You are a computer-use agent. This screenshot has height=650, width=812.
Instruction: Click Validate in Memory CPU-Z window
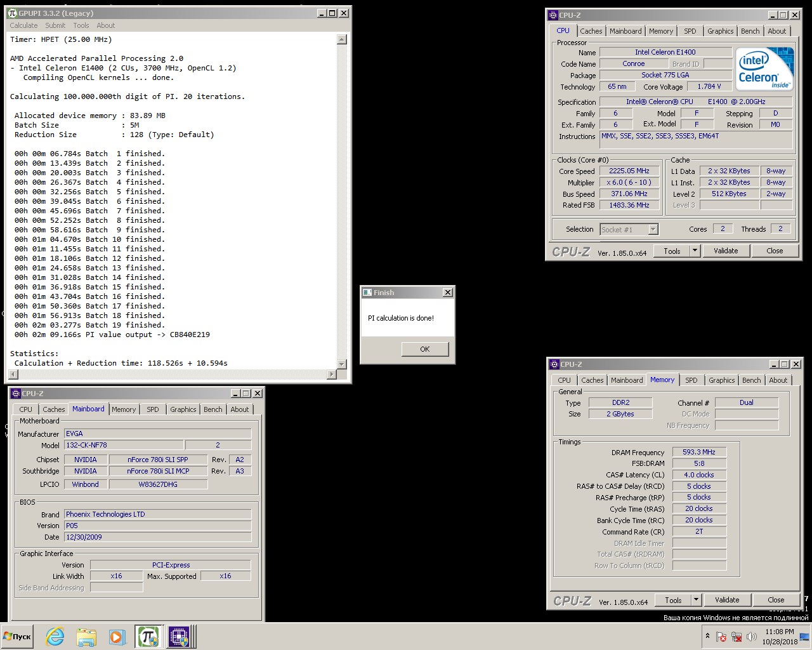pyautogui.click(x=727, y=600)
